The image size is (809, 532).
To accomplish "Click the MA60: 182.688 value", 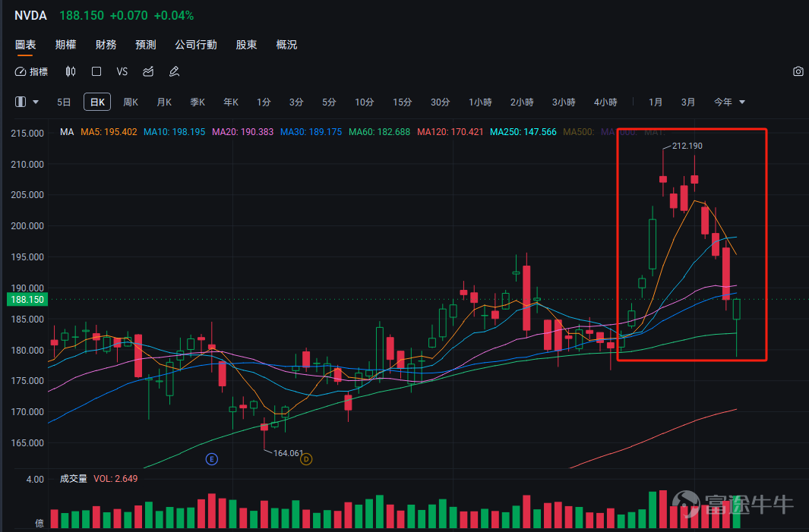I will [379, 132].
